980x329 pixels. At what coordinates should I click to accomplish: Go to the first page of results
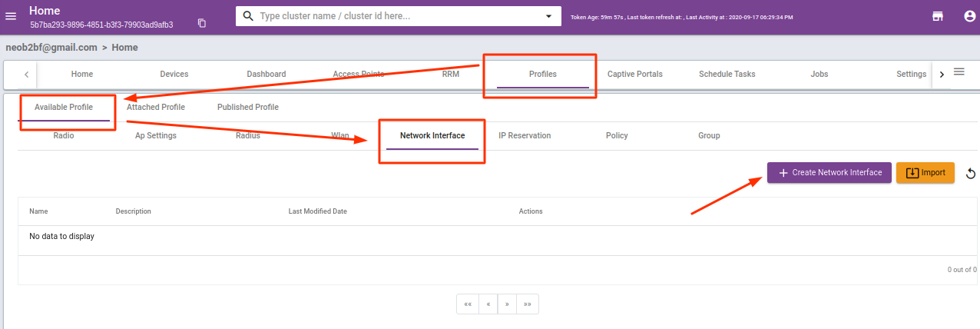tap(468, 304)
